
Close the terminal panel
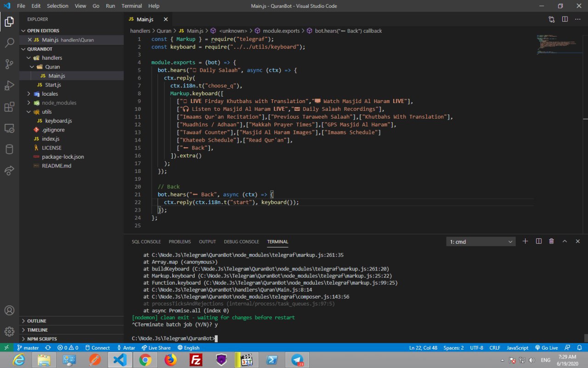pos(578,241)
